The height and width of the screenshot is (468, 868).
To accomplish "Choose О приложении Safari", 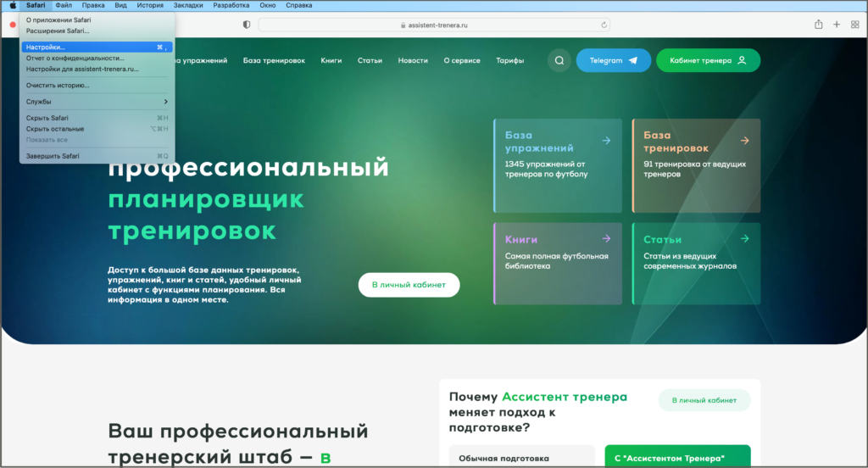I will [97, 20].
